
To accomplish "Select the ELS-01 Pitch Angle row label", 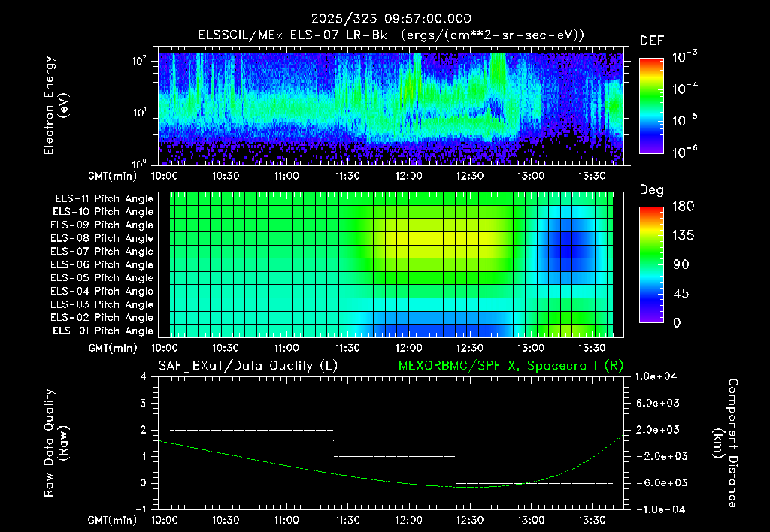I will point(103,331).
